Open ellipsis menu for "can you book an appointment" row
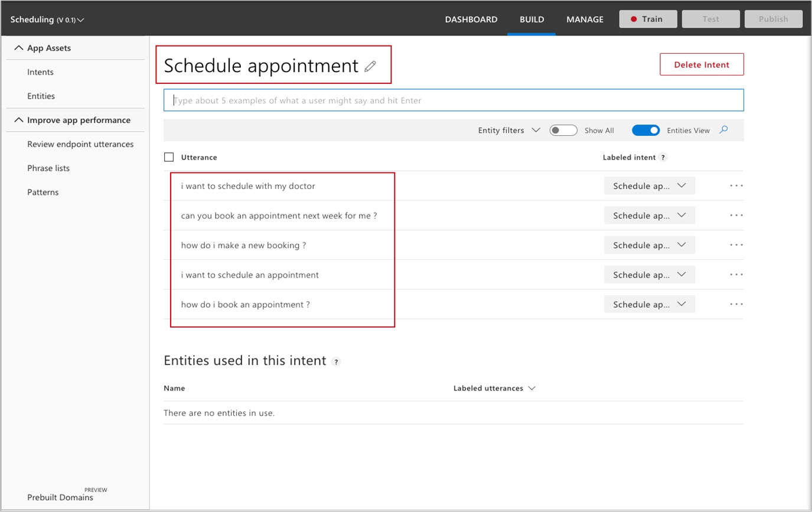The width and height of the screenshot is (812, 512). [x=736, y=215]
